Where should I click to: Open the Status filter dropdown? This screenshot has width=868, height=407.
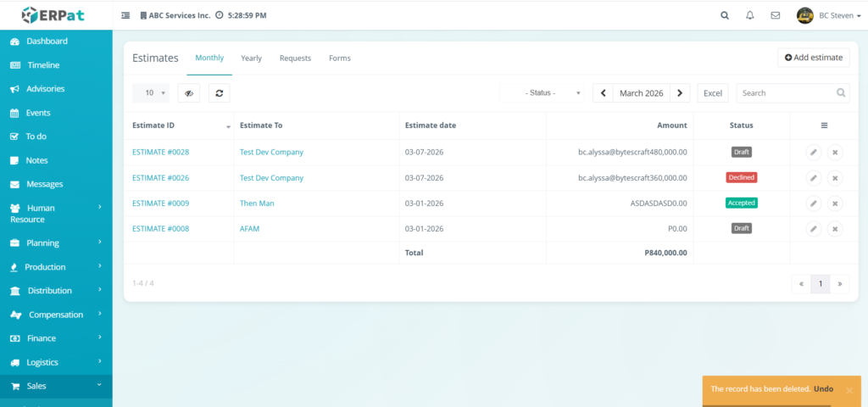542,93
